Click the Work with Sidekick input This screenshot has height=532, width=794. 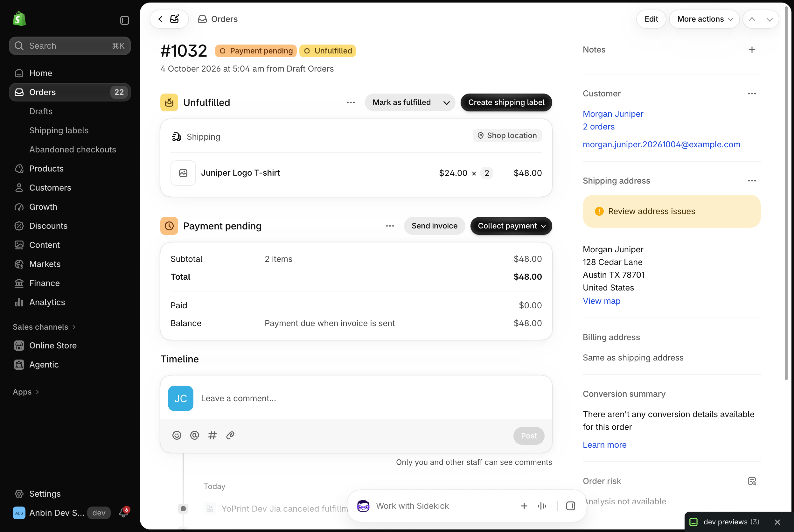444,506
